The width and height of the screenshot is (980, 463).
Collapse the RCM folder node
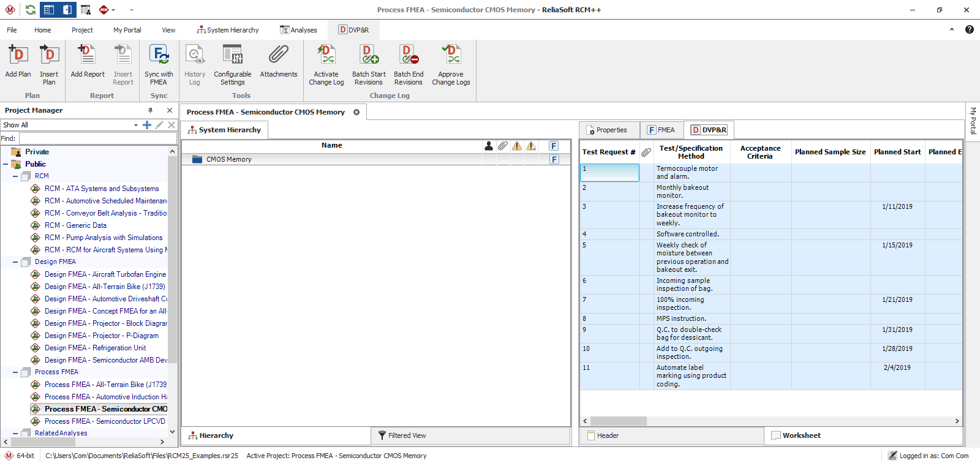pos(15,176)
